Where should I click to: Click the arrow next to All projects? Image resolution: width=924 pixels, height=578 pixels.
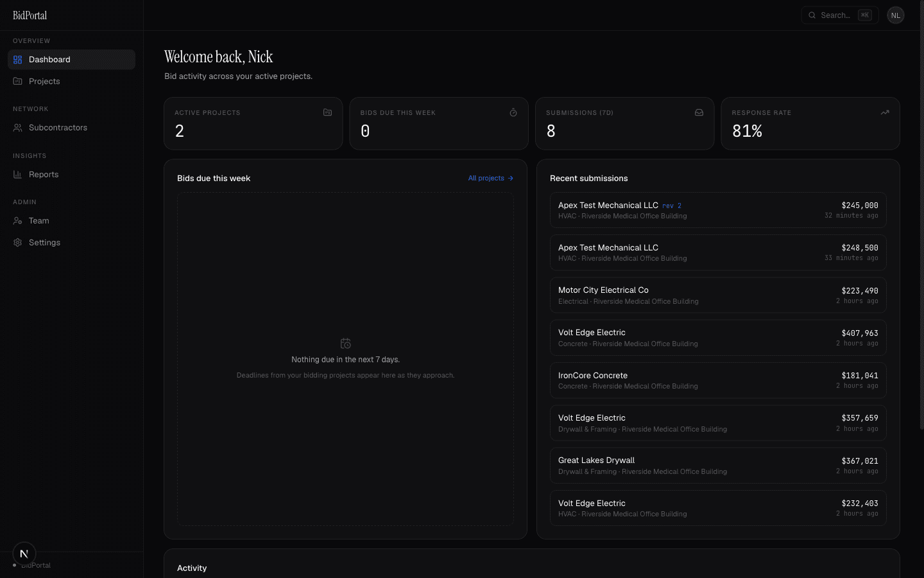pyautogui.click(x=511, y=179)
